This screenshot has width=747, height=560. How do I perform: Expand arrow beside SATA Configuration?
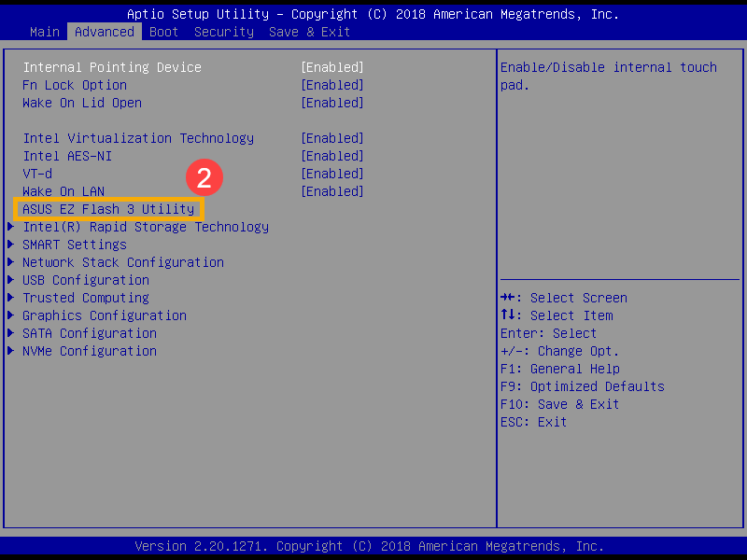tap(10, 333)
